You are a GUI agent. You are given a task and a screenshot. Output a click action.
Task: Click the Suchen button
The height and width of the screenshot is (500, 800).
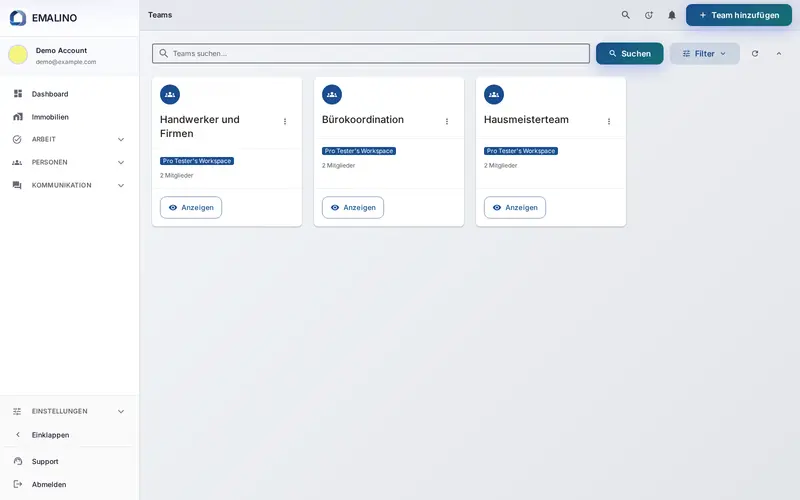click(x=630, y=54)
